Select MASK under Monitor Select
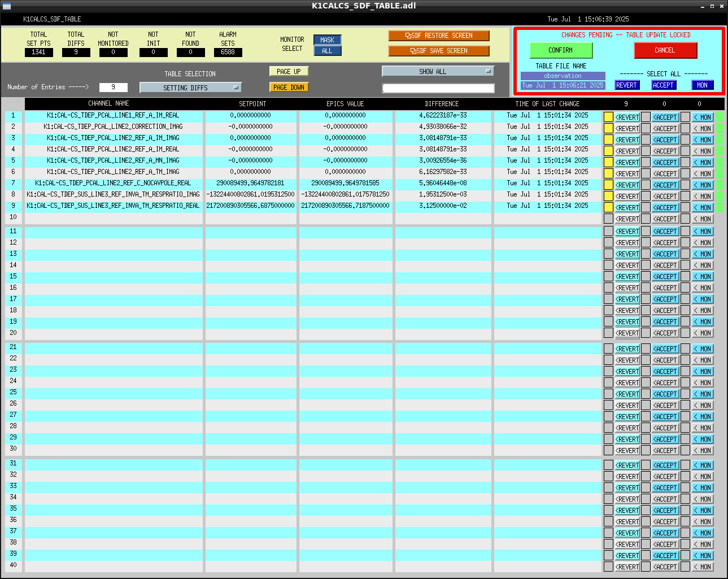 coord(328,40)
